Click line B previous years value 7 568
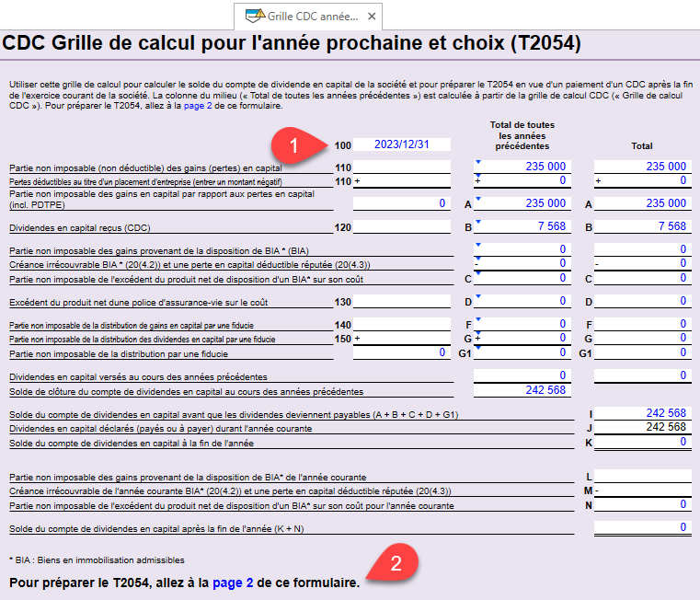The image size is (700, 600). 522,226
